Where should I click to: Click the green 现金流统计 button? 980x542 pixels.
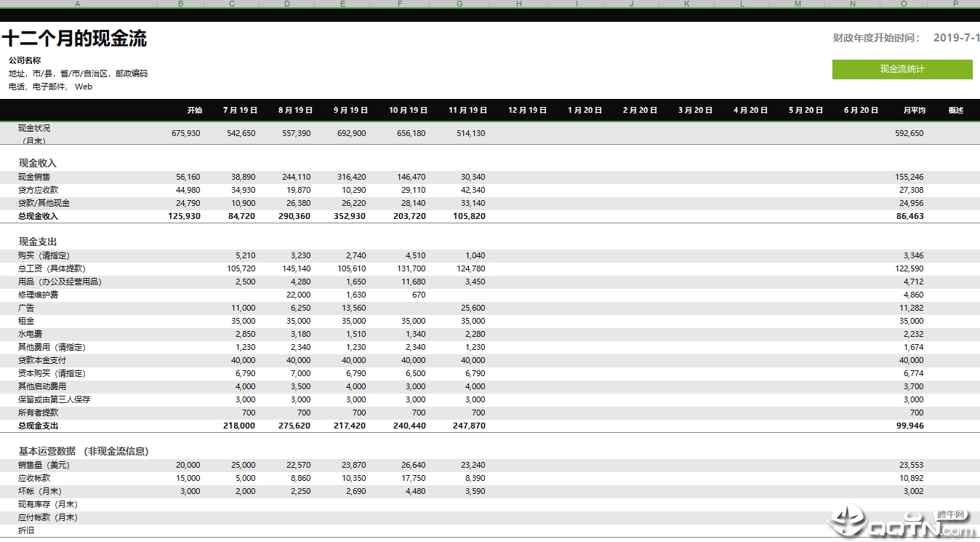(901, 69)
